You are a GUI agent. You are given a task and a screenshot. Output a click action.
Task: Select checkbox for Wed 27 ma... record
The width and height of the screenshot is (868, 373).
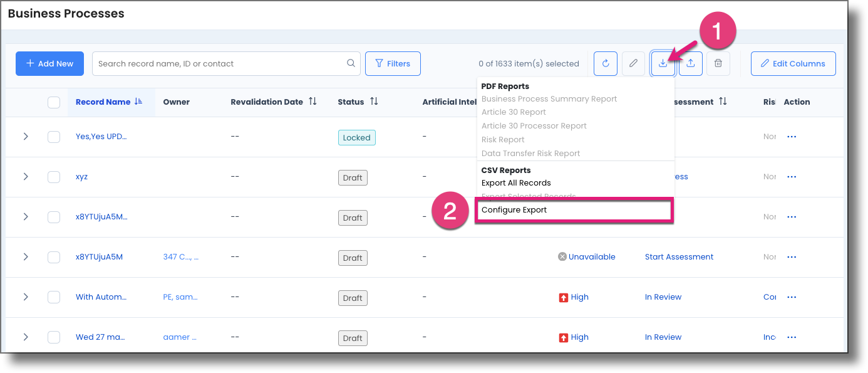(54, 337)
